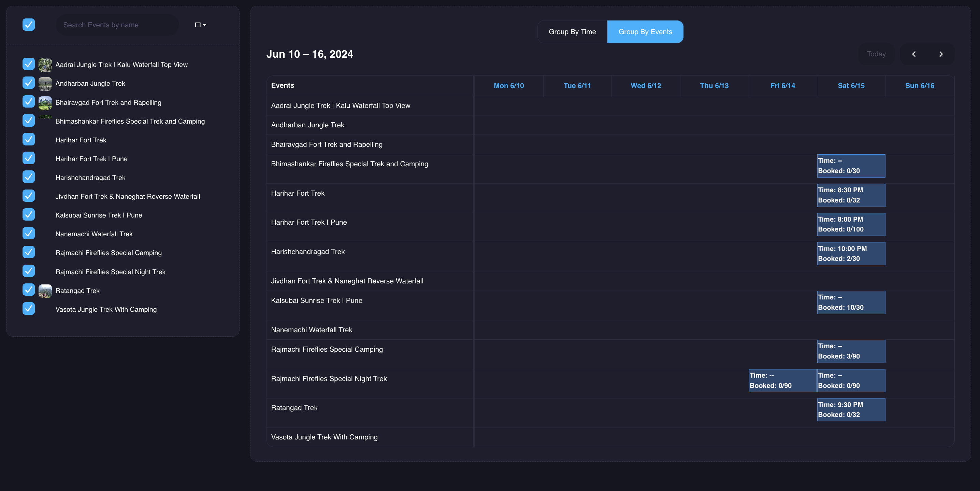Click the Aadrai Jungle Trek thumbnail image
This screenshot has width=980, height=491.
tap(45, 64)
